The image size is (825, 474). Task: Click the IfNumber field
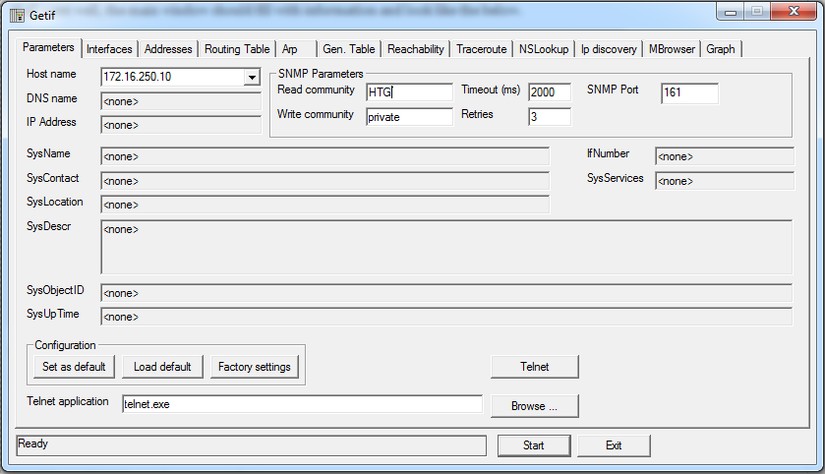(725, 156)
